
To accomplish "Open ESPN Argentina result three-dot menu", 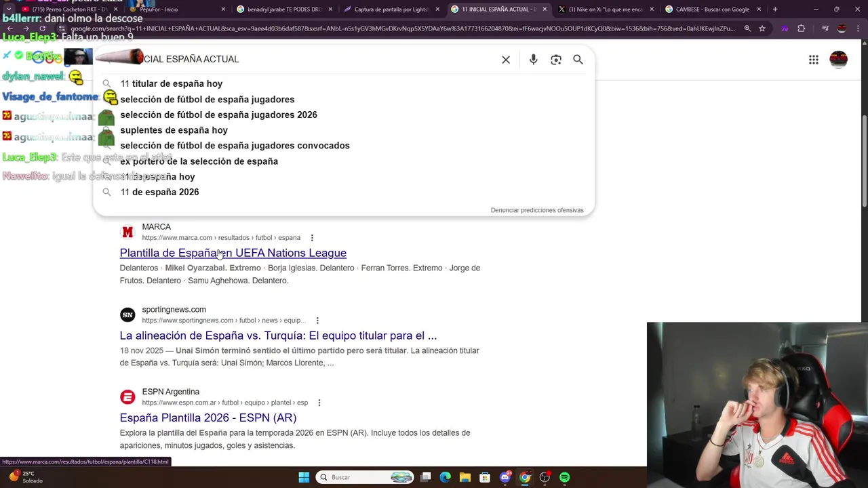I will pos(319,403).
